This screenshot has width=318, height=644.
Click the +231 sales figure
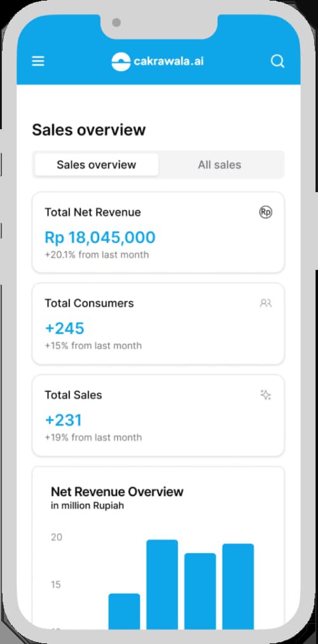click(x=63, y=420)
